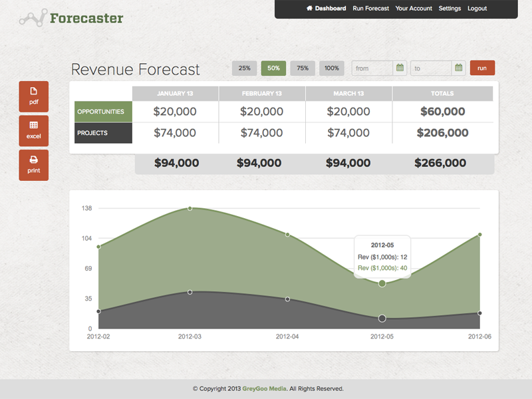This screenshot has width=532, height=399.
Task: Click the green data point at 2012-06
Action: tap(479, 235)
